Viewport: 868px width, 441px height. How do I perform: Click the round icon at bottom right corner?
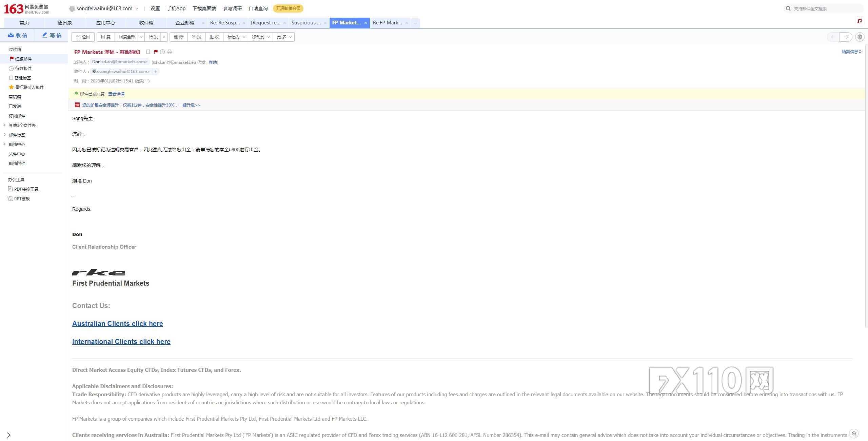854,433
